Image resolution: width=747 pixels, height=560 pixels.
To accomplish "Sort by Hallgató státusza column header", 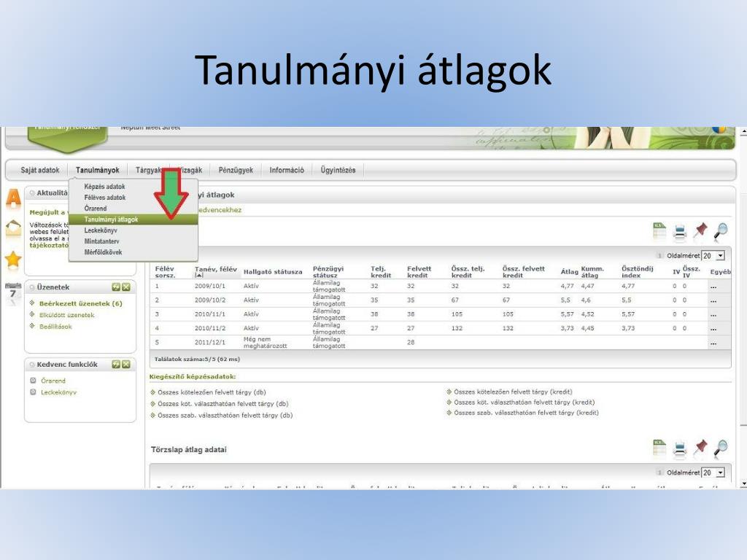I will [x=273, y=272].
